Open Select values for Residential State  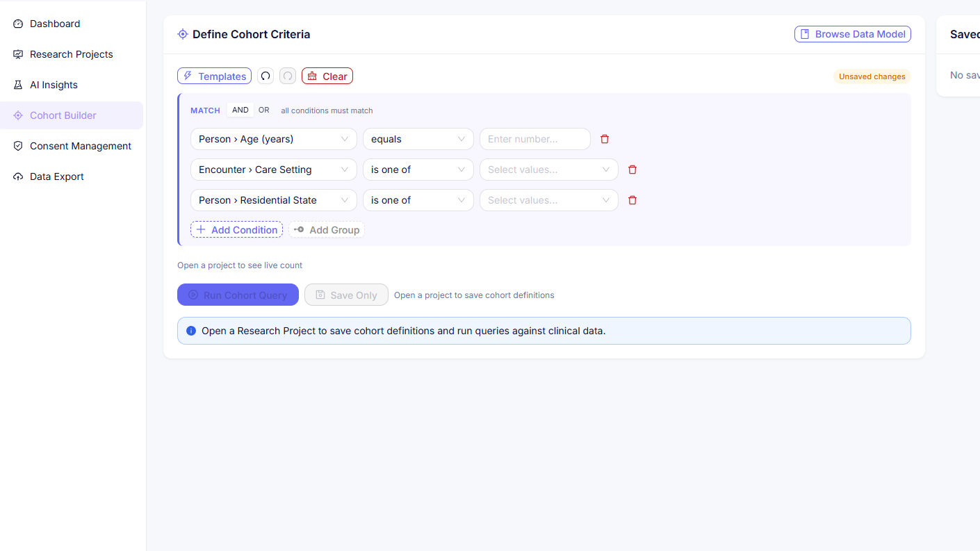tap(549, 200)
